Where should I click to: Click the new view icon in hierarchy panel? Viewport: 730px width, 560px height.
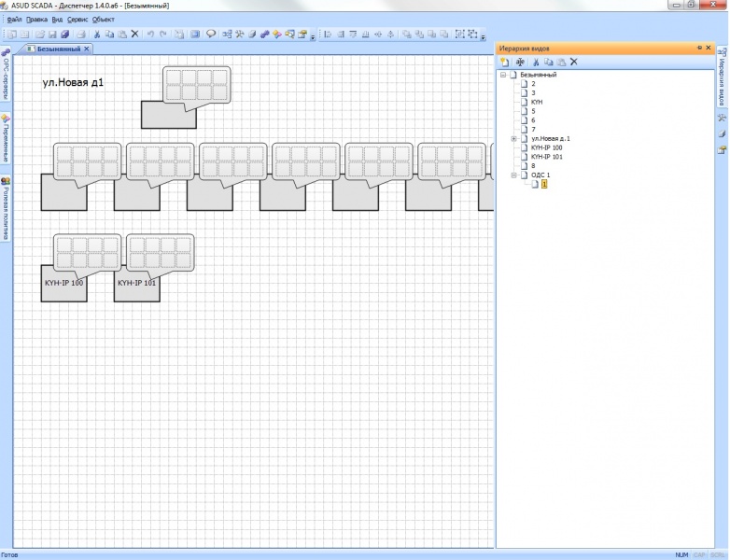(x=505, y=62)
